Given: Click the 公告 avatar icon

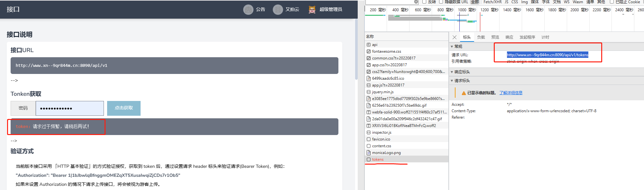Looking at the screenshot, I should click(x=248, y=10).
